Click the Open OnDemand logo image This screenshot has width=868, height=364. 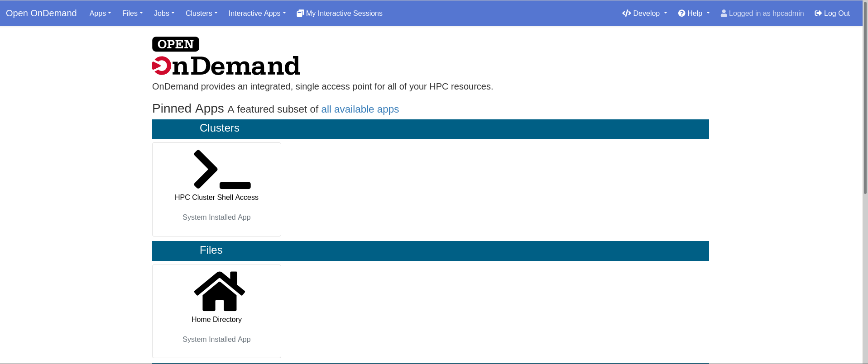226,56
